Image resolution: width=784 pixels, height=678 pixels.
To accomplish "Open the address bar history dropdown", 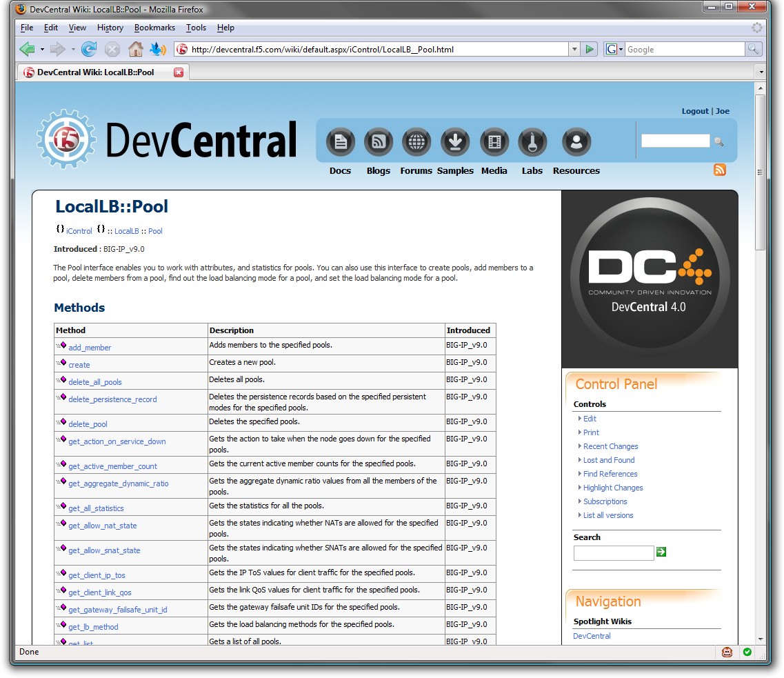I will (x=574, y=49).
